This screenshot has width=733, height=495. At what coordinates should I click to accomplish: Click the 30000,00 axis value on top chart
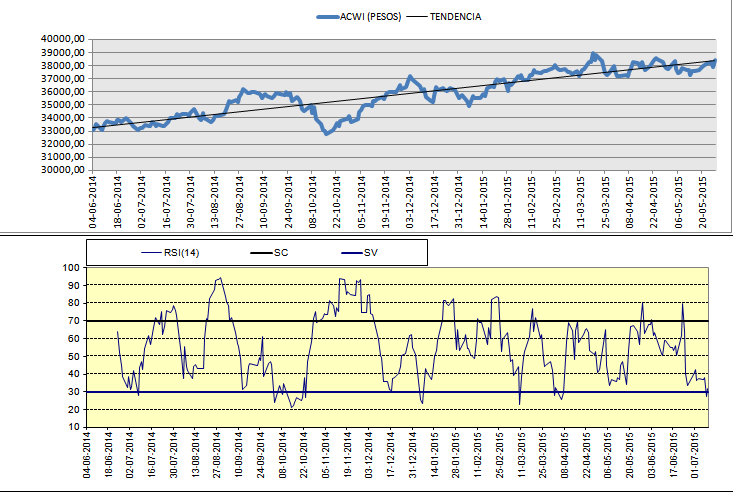(63, 170)
